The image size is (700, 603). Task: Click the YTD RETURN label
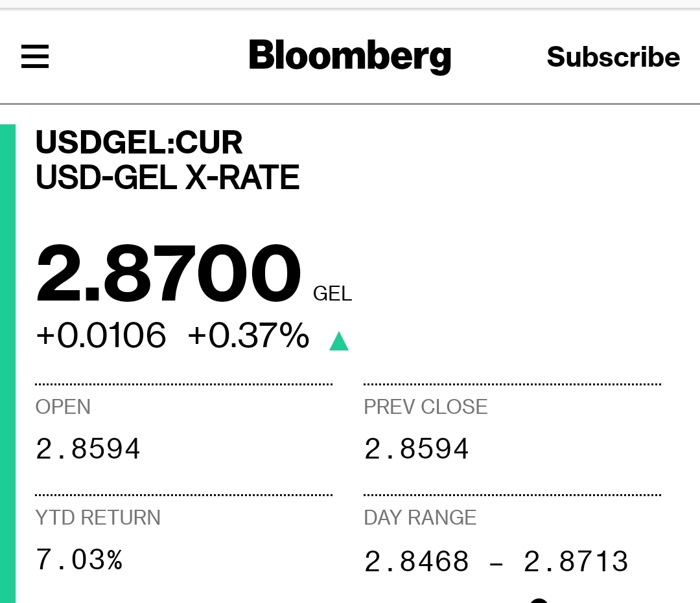[98, 518]
